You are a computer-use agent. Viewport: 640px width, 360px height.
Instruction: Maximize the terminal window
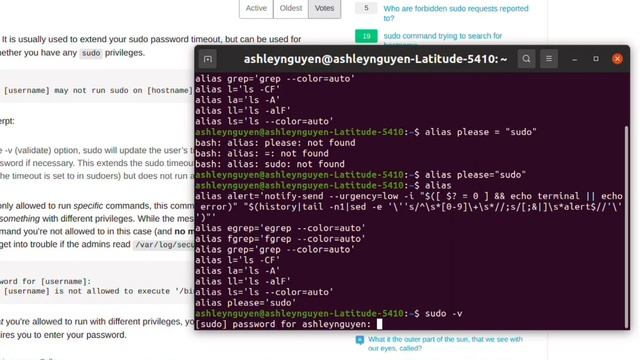pyautogui.click(x=596, y=59)
